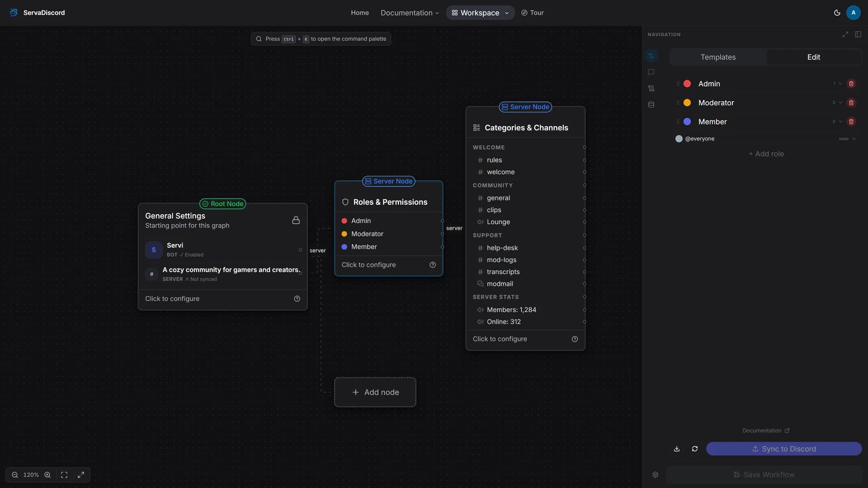Viewport: 868px width, 488px height.
Task: Collapse the navigation sidebar panel icon
Action: click(x=858, y=34)
